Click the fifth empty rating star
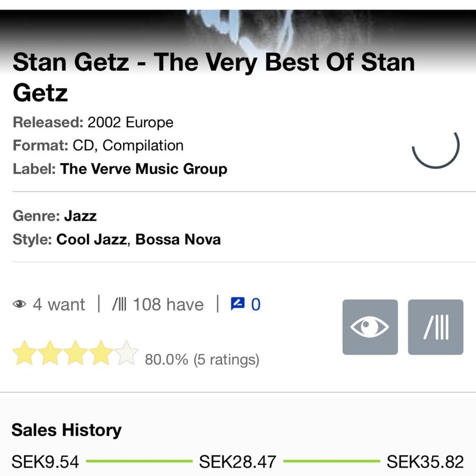Viewport: 476px width, 476px height. click(x=126, y=353)
